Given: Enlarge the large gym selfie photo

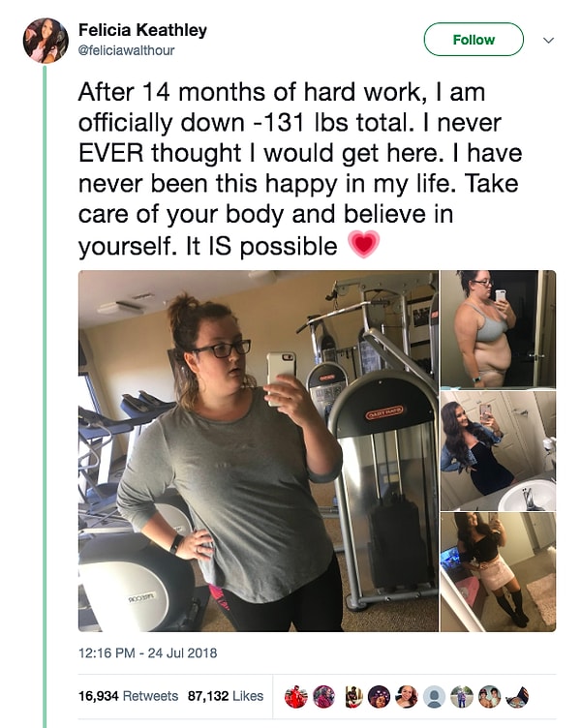Looking at the screenshot, I should pos(259,451).
